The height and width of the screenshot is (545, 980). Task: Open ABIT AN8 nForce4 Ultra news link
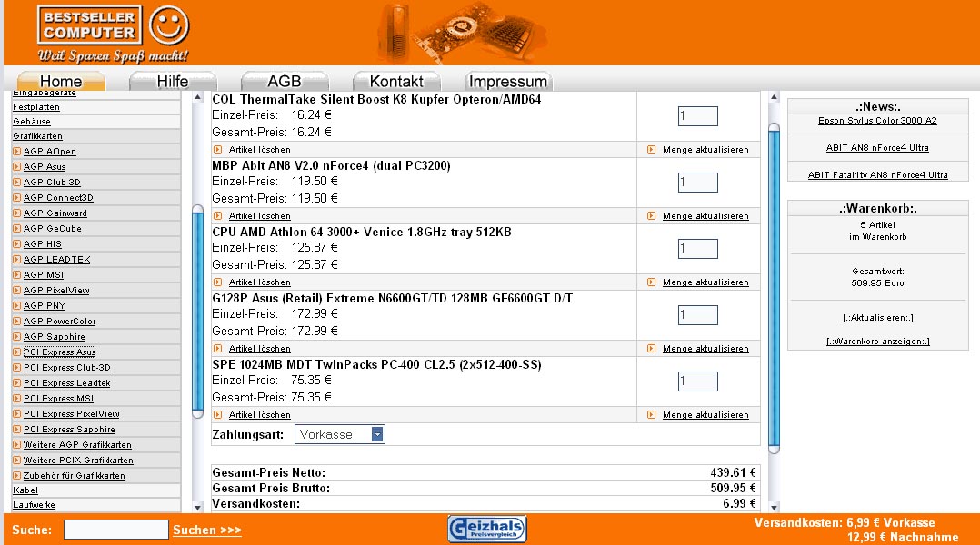pyautogui.click(x=877, y=148)
